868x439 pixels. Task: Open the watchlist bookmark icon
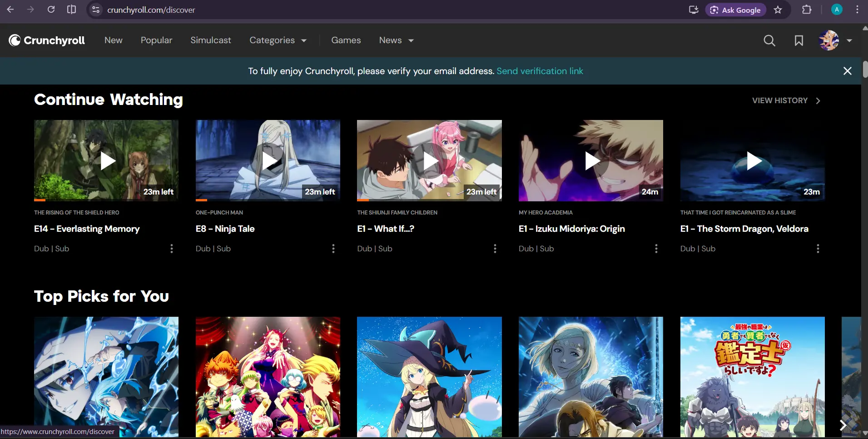799,41
